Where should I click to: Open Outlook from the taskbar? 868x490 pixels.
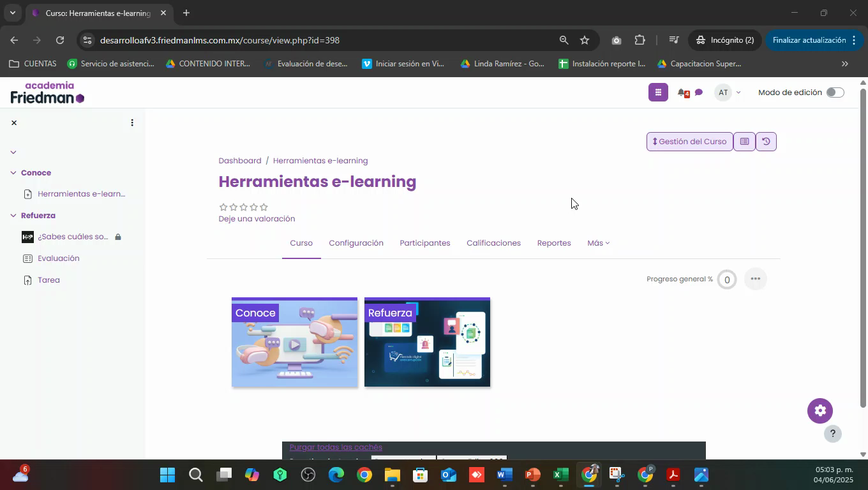(x=448, y=475)
